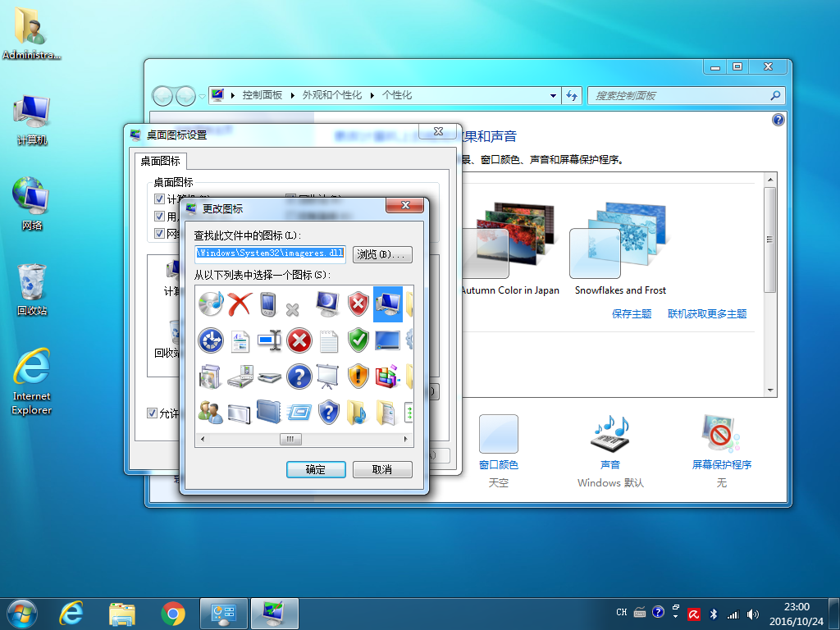The width and height of the screenshot is (840, 630).
Task: Toggle allow themes to change icons checkbox
Action: [x=152, y=413]
